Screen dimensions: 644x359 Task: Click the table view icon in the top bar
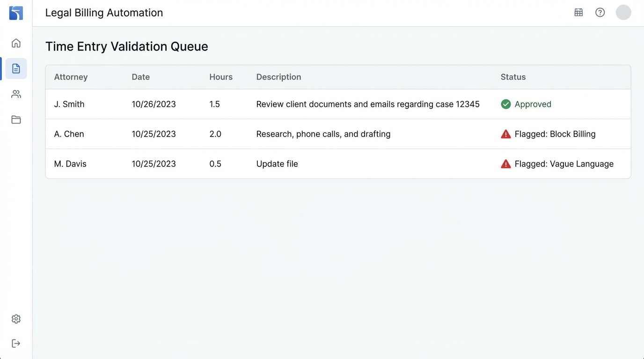tap(578, 12)
